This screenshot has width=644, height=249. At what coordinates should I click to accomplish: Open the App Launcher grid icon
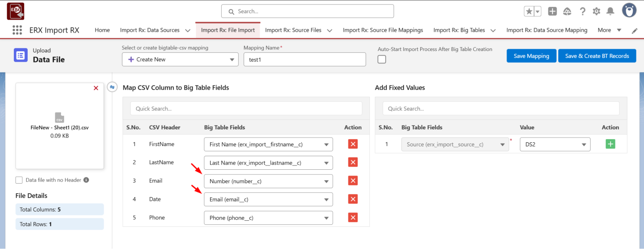point(17,30)
